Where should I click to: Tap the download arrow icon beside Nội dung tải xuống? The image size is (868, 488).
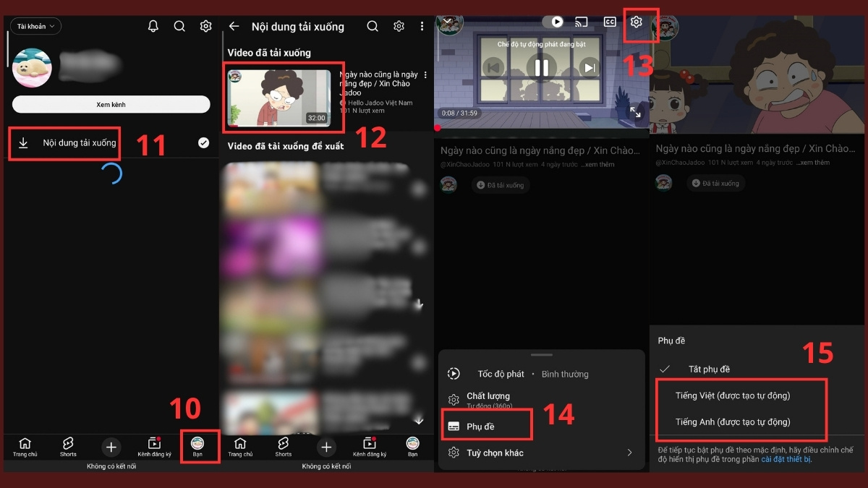23,143
